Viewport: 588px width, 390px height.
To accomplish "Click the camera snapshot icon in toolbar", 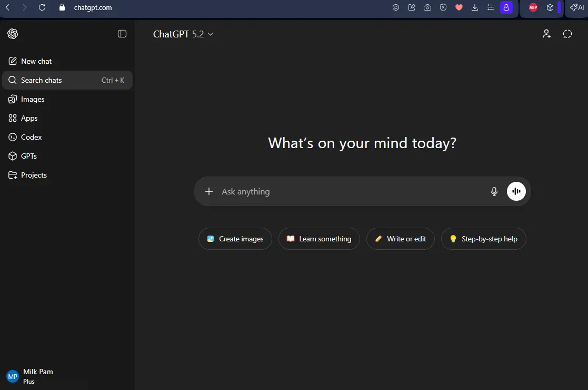I will [x=427, y=7].
